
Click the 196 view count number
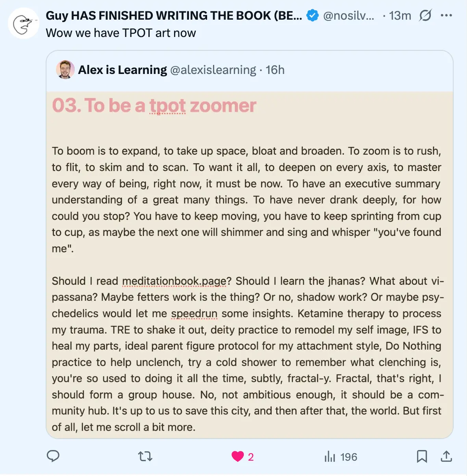click(348, 457)
